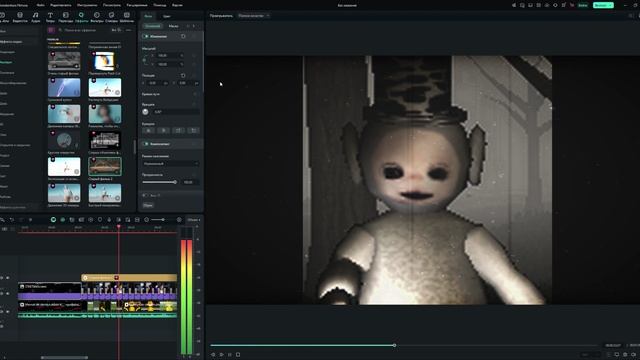Toggle the Transform section switch
Screen dimensions: 640x360
[x=145, y=36]
